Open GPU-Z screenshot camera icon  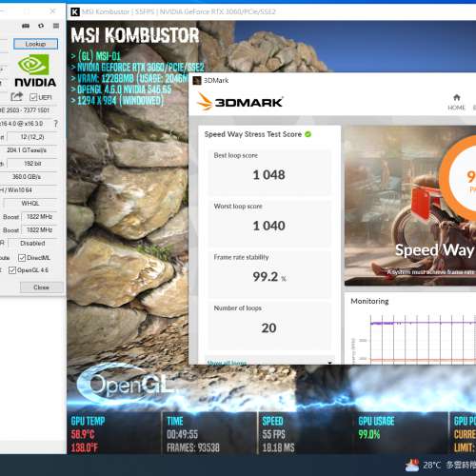[26, 26]
